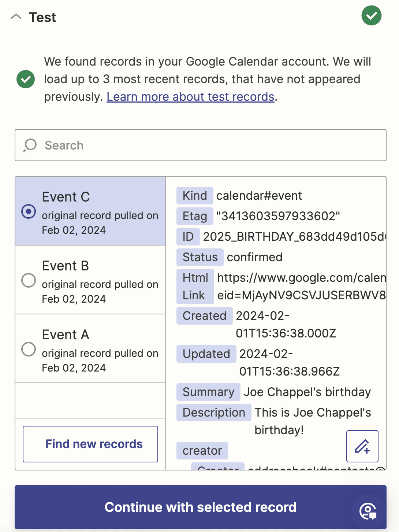399x532 pixels.
Task: Click the Kind field label
Action: pos(195,196)
